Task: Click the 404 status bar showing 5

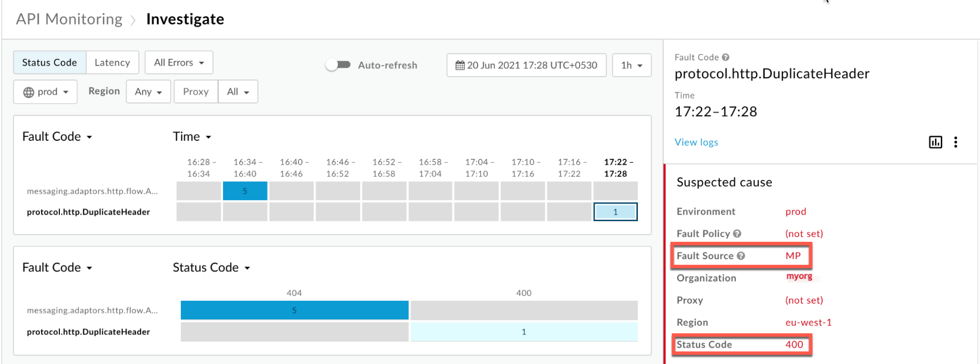Action: 294,311
